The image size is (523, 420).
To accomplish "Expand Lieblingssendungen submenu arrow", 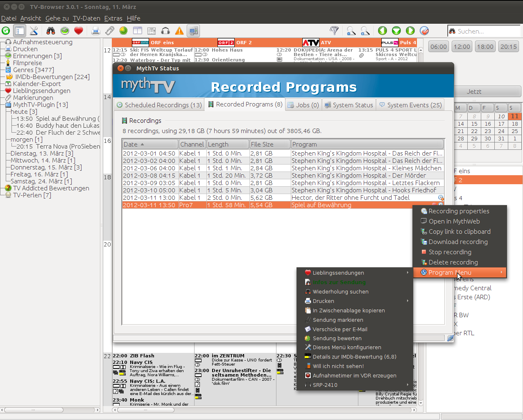I will 408,273.
